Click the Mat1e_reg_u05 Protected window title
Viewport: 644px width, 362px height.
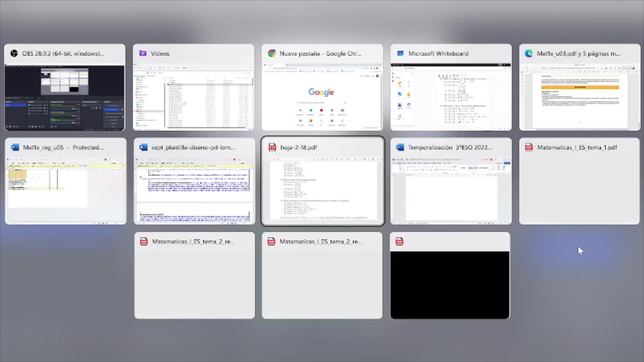coord(63,147)
